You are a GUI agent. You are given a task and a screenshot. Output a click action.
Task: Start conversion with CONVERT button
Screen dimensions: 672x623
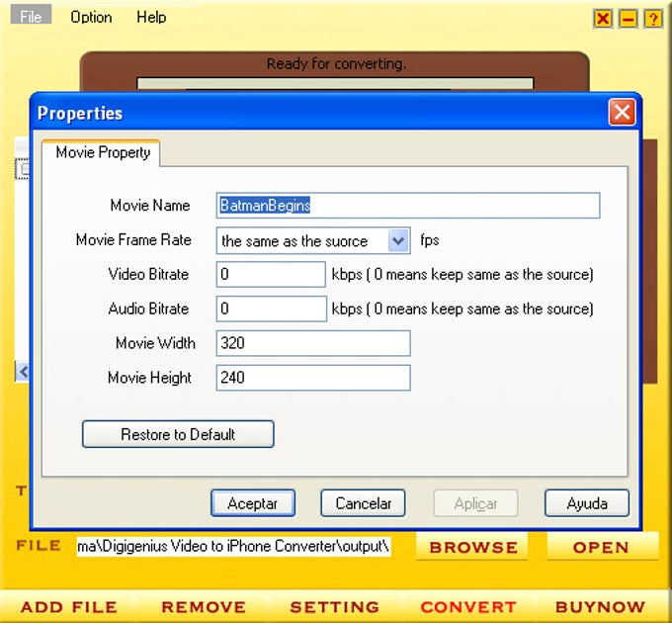[x=468, y=607]
